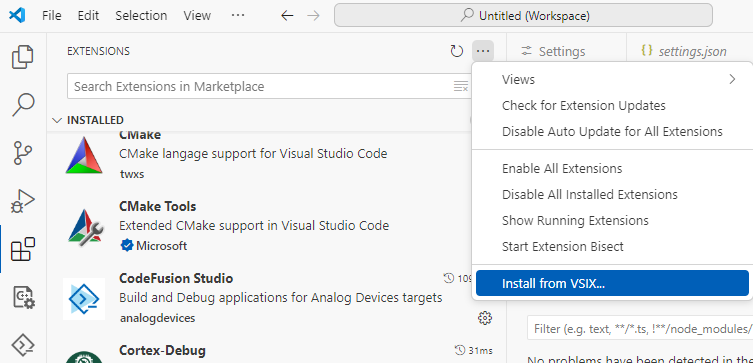
Task: Click 'CMake langage support for Visual Studio Code'
Action: [253, 154]
